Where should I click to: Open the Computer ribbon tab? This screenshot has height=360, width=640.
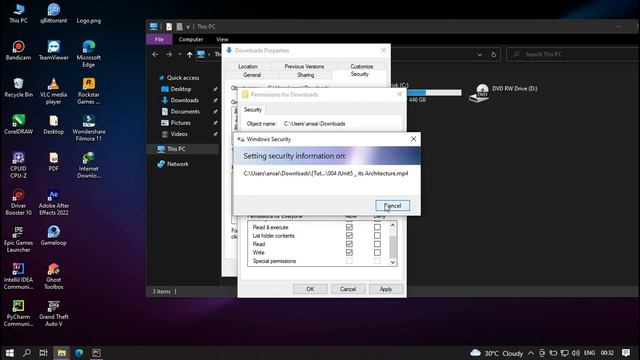pos(191,39)
